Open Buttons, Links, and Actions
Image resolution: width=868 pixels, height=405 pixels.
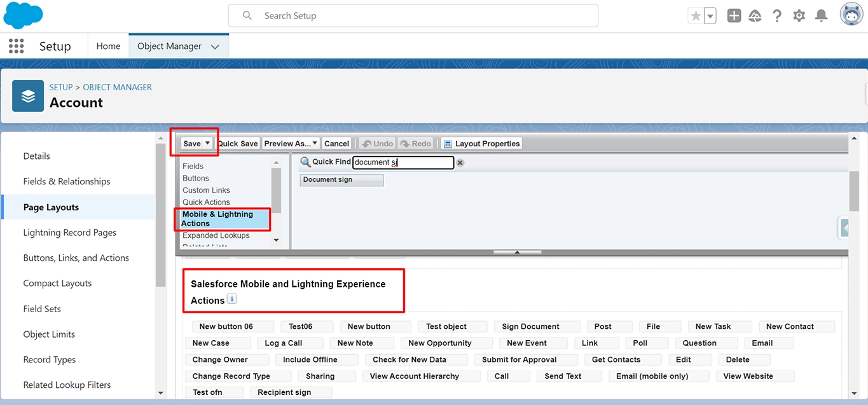(x=76, y=257)
